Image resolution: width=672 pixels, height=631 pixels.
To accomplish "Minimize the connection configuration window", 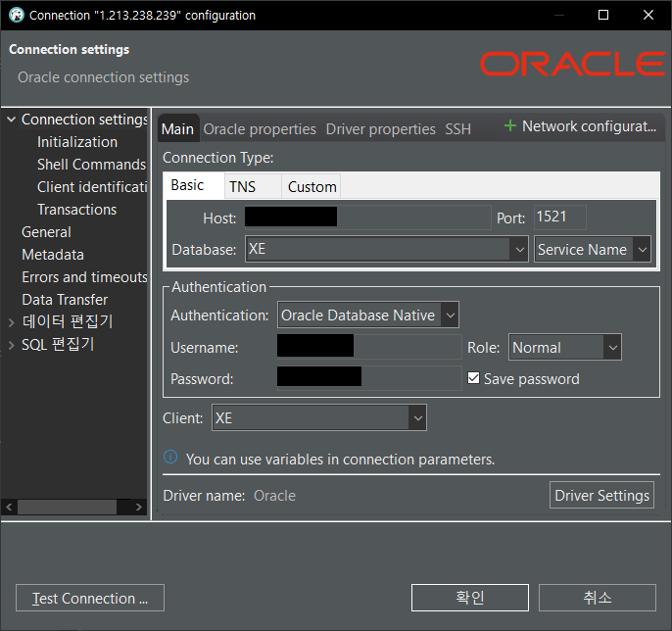I will [x=558, y=15].
